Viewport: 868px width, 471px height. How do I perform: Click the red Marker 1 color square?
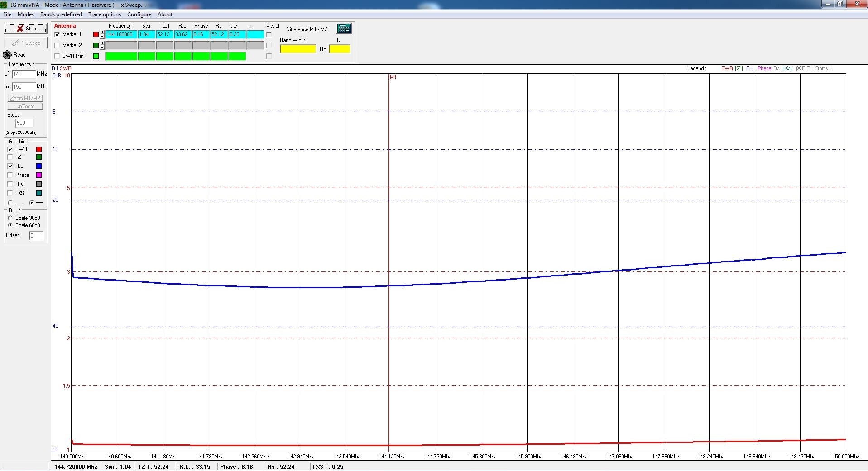click(96, 34)
